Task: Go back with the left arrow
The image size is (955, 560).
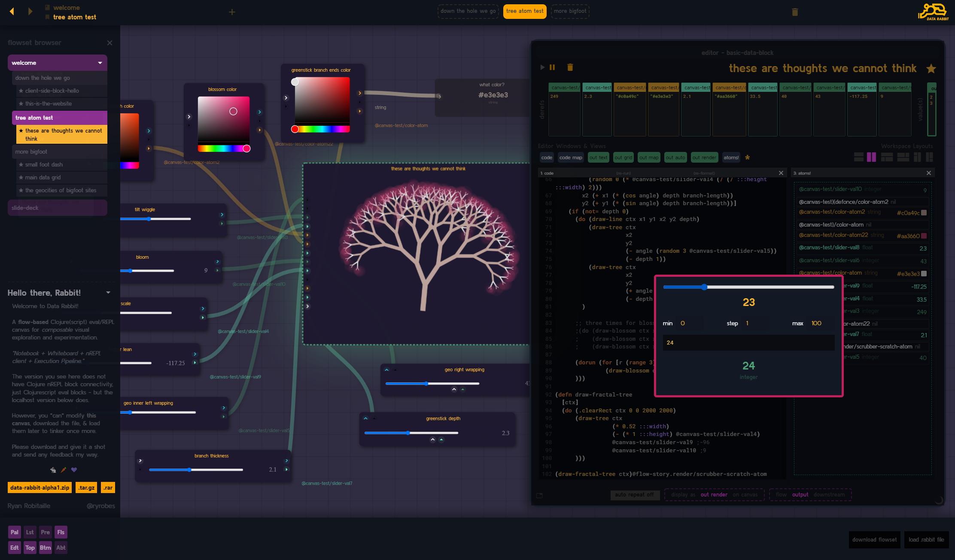Action: [12, 12]
